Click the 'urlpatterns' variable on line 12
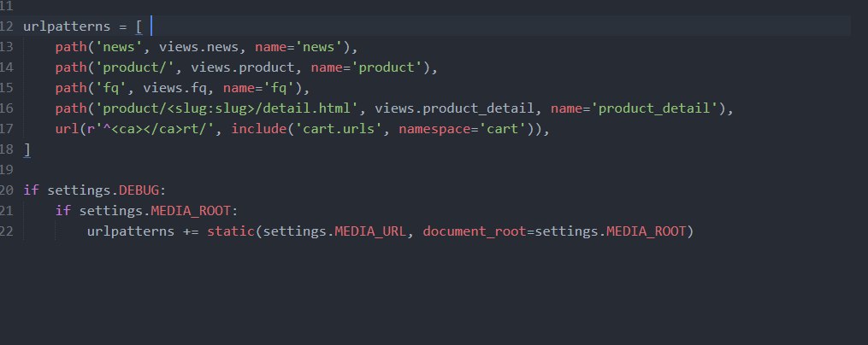Viewport: 868px width, 345px height. pos(67,26)
